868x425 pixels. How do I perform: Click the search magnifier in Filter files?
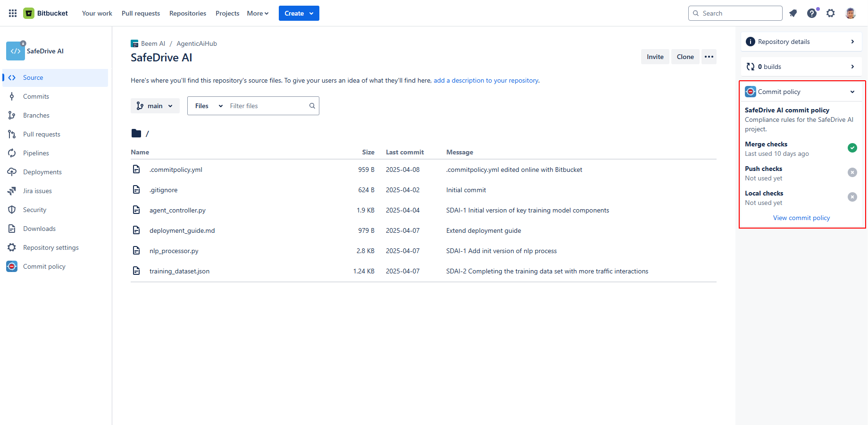[312, 106]
